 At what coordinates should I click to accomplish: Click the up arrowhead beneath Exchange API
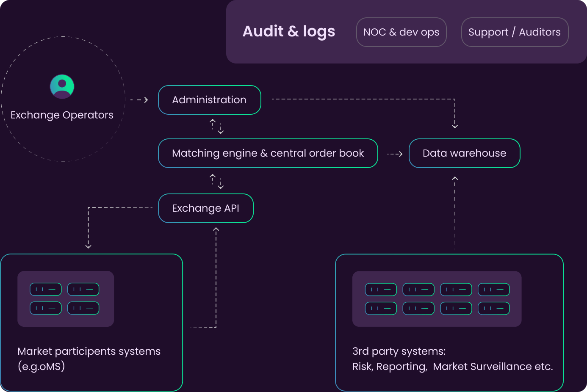[216, 230]
